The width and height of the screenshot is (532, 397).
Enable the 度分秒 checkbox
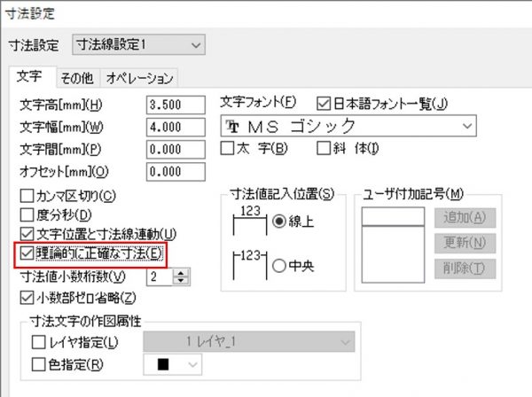click(27, 214)
